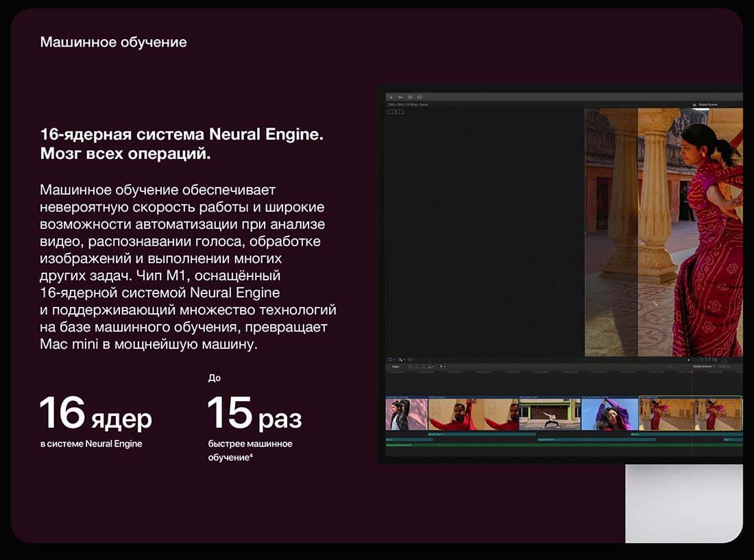Select the clip of woman in purple jacket
This screenshot has height=560, width=754.
point(609,414)
